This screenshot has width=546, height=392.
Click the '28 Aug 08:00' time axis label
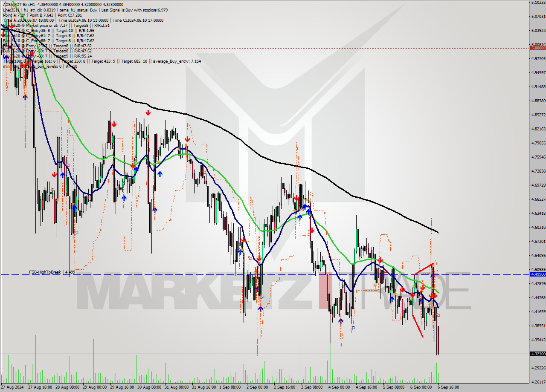coord(67,387)
